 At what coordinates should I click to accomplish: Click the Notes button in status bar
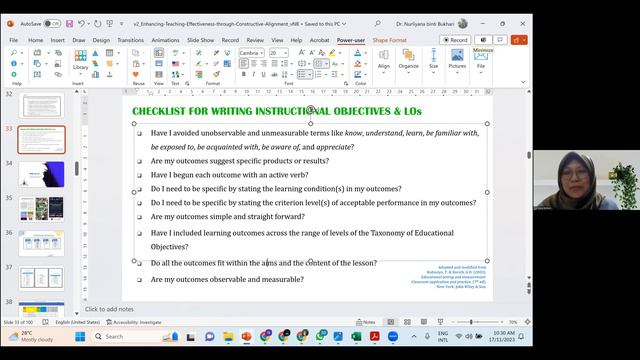366,322
